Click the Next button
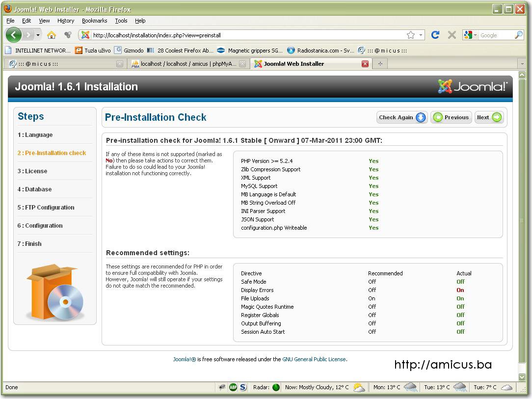 [489, 117]
